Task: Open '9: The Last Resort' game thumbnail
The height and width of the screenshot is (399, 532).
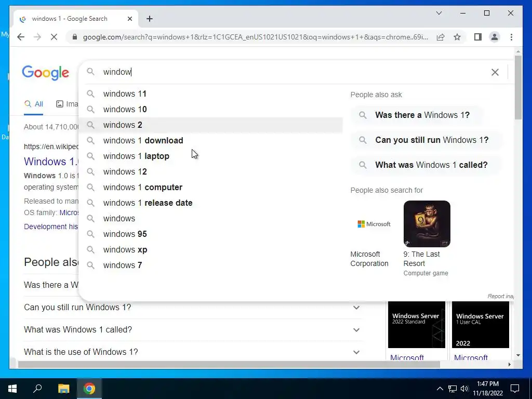Action: [x=427, y=224]
